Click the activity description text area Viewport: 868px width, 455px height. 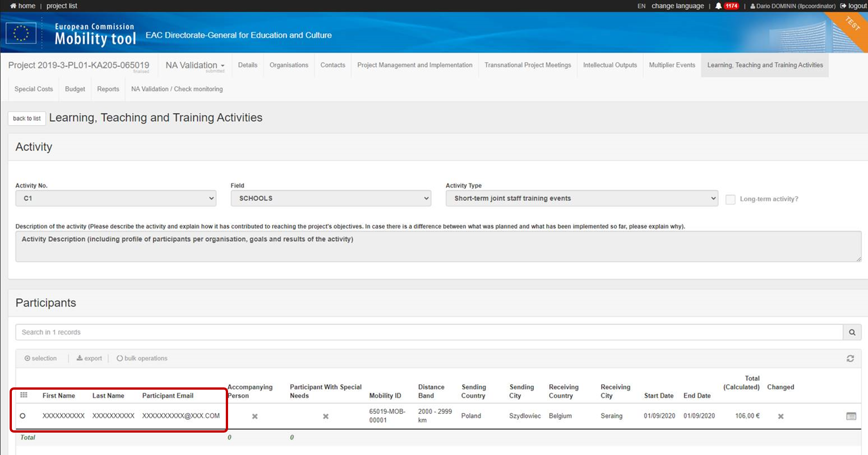pyautogui.click(x=438, y=246)
